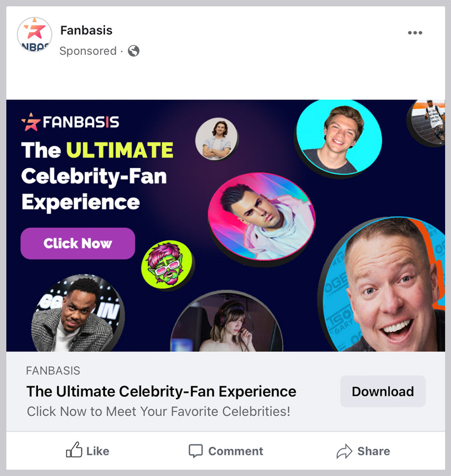Click the Sponsored label
This screenshot has height=476, width=451.
(x=88, y=51)
